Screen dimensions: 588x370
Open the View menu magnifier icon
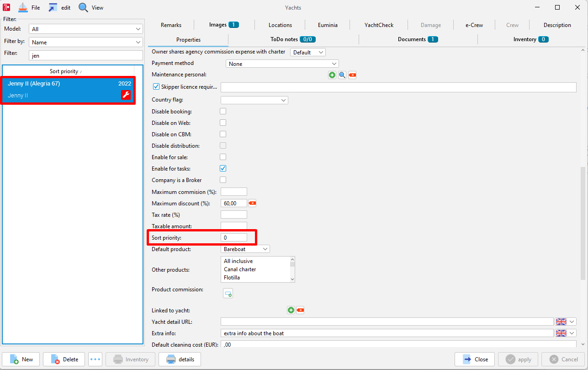click(83, 7)
